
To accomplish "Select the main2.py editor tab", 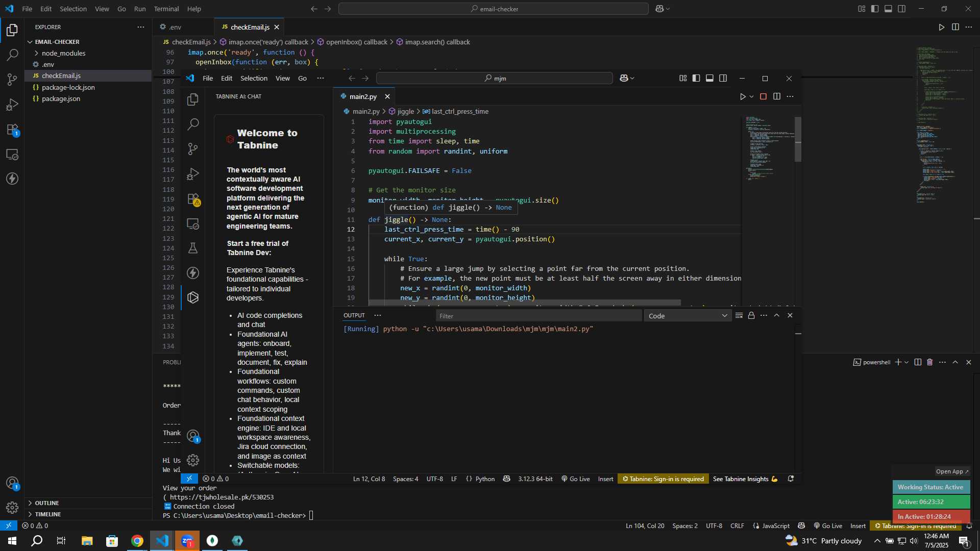I will pos(363,96).
